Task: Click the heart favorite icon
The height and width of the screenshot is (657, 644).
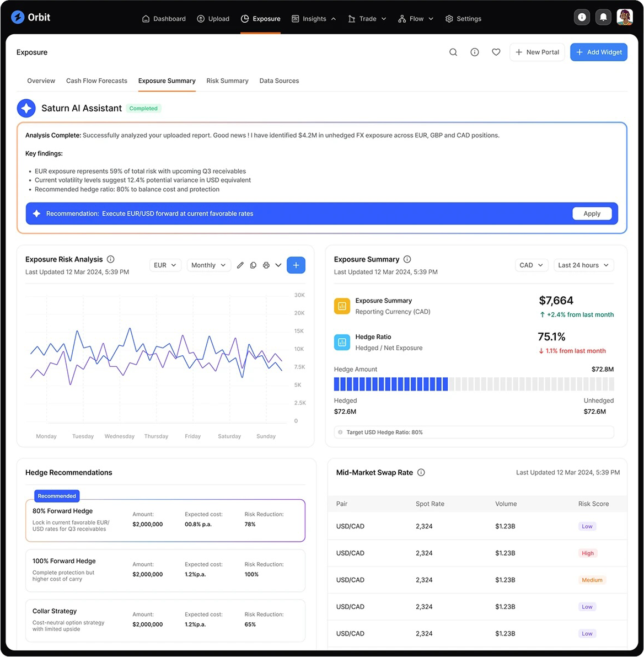Action: pyautogui.click(x=496, y=52)
